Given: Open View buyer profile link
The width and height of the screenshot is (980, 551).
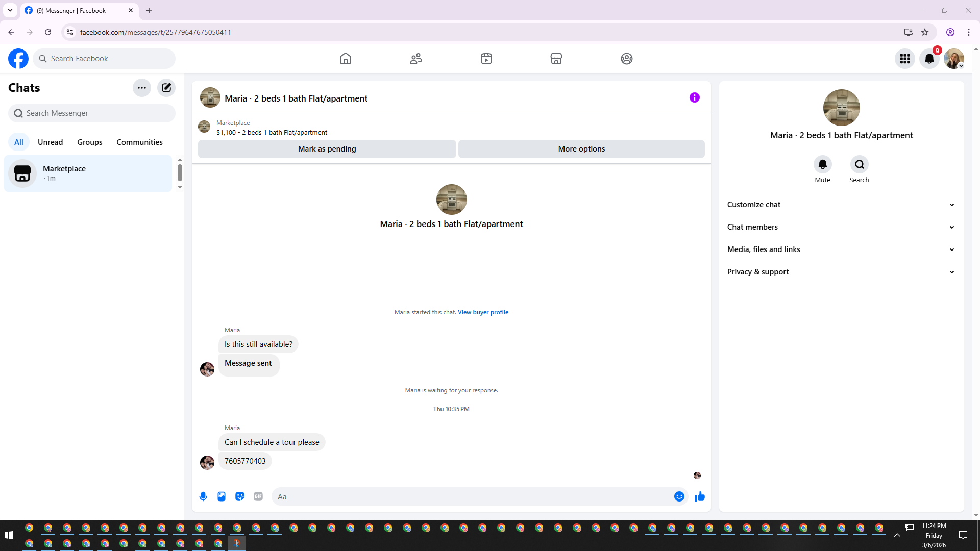Looking at the screenshot, I should point(483,312).
